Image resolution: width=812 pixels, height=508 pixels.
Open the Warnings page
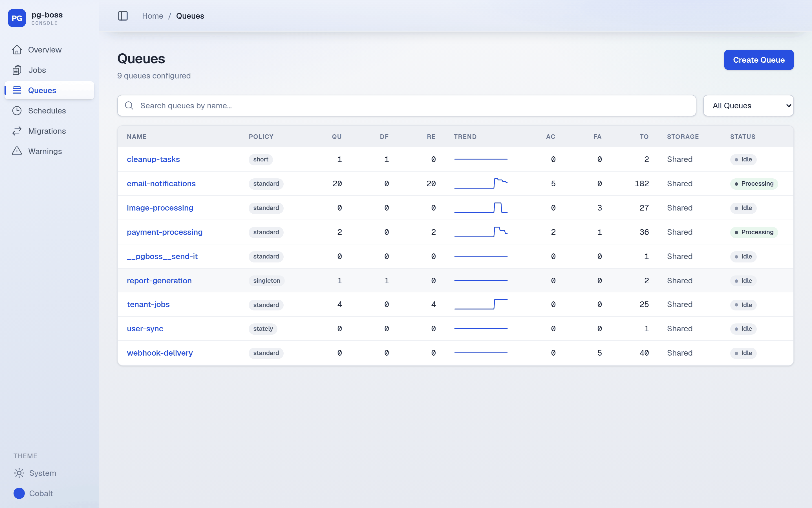(x=49, y=151)
